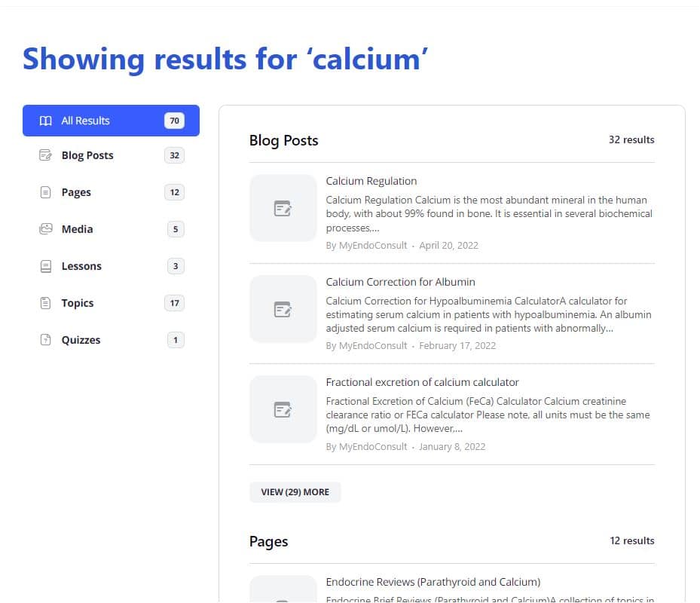The height and width of the screenshot is (603, 700).
Task: Show only Topics results
Action: coord(78,303)
